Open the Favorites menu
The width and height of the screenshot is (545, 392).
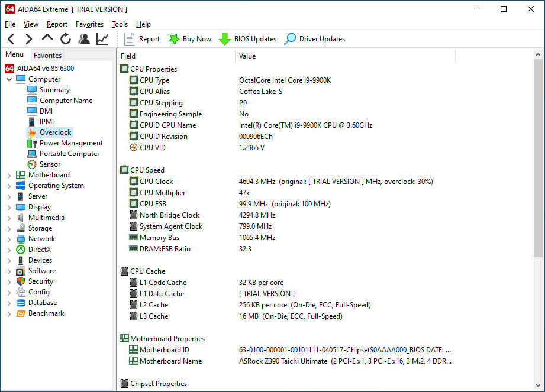tap(90, 24)
